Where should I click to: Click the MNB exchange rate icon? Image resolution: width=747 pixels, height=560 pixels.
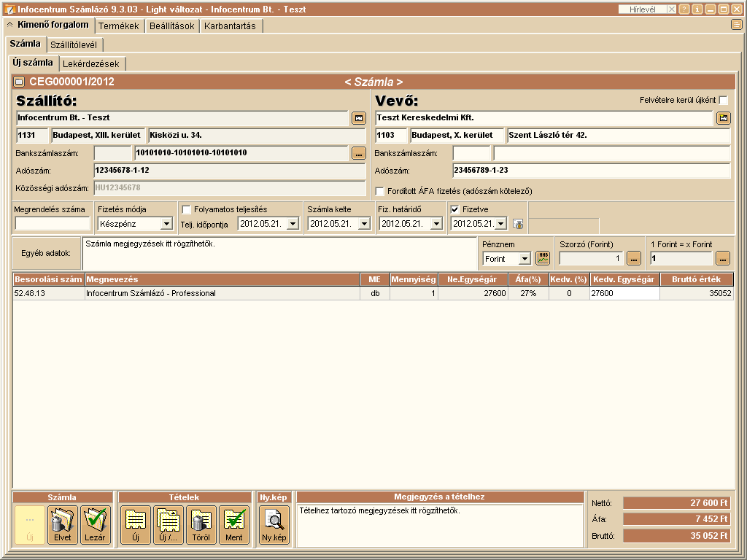pyautogui.click(x=543, y=258)
